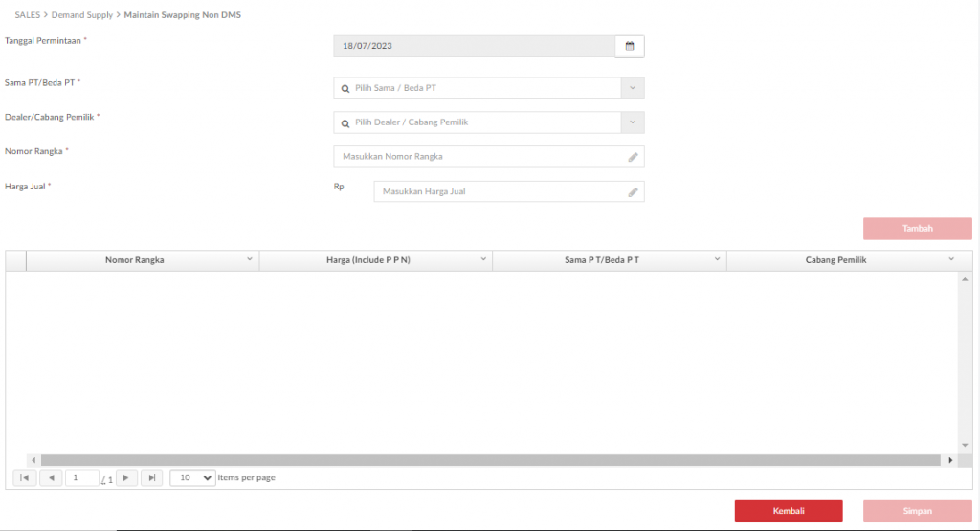Image resolution: width=980 pixels, height=531 pixels.
Task: Click the grid's vertical scroll up arrow
Action: click(965, 279)
